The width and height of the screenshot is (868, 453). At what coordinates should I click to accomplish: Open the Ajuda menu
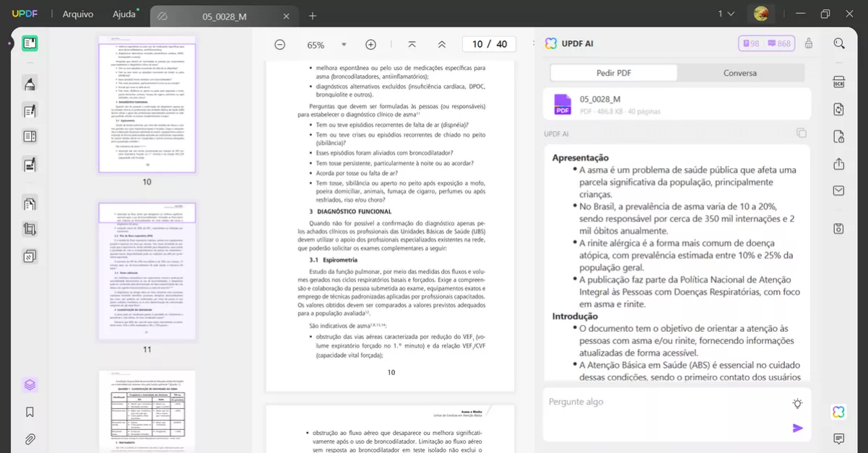point(124,14)
